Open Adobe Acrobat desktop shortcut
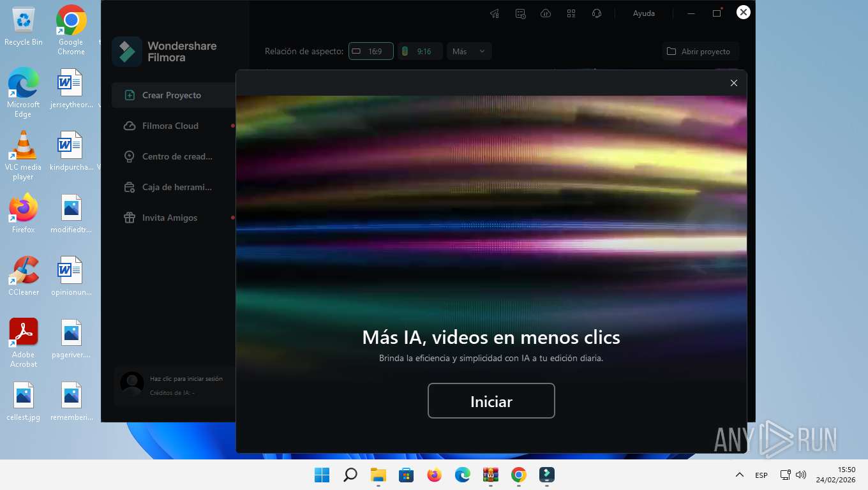This screenshot has height=490, width=868. pyautogui.click(x=24, y=343)
